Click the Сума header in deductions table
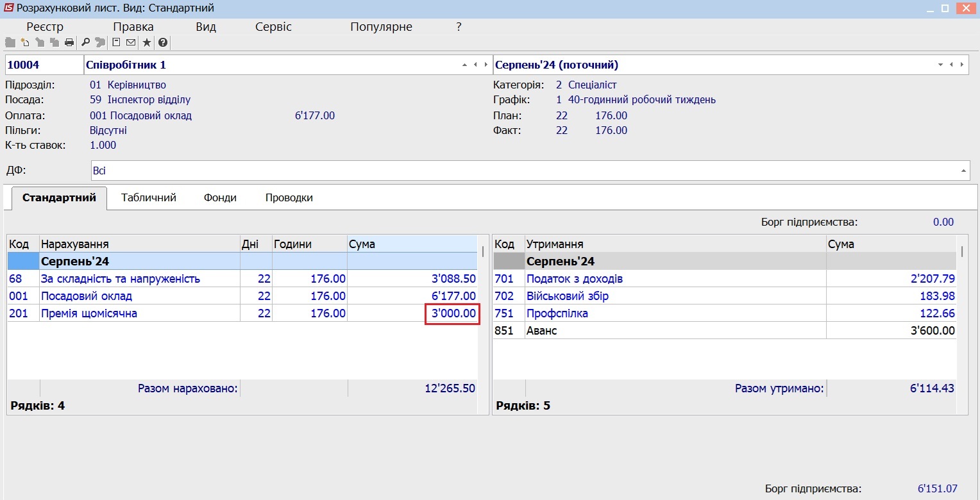This screenshot has width=980, height=500. [891, 244]
